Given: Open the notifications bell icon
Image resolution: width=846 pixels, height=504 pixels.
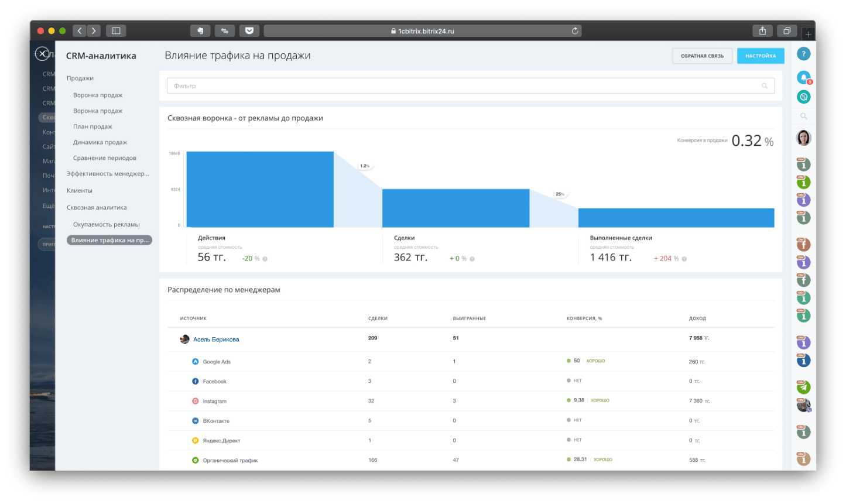Looking at the screenshot, I should [x=803, y=77].
